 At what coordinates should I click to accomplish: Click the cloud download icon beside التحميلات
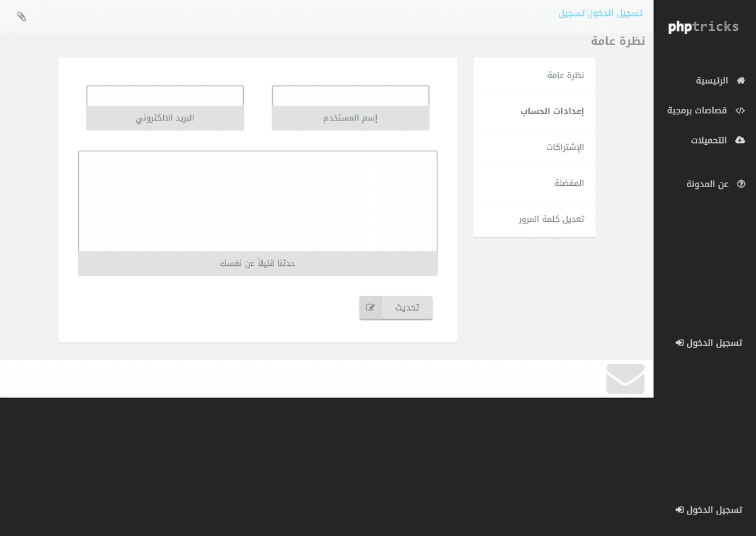(740, 140)
